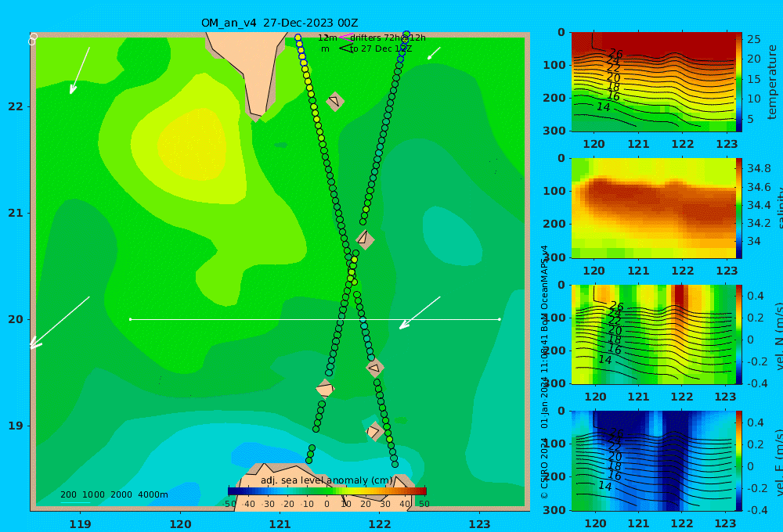Click the salinity colorbar
Screen dimensions: 783x532
click(739, 208)
